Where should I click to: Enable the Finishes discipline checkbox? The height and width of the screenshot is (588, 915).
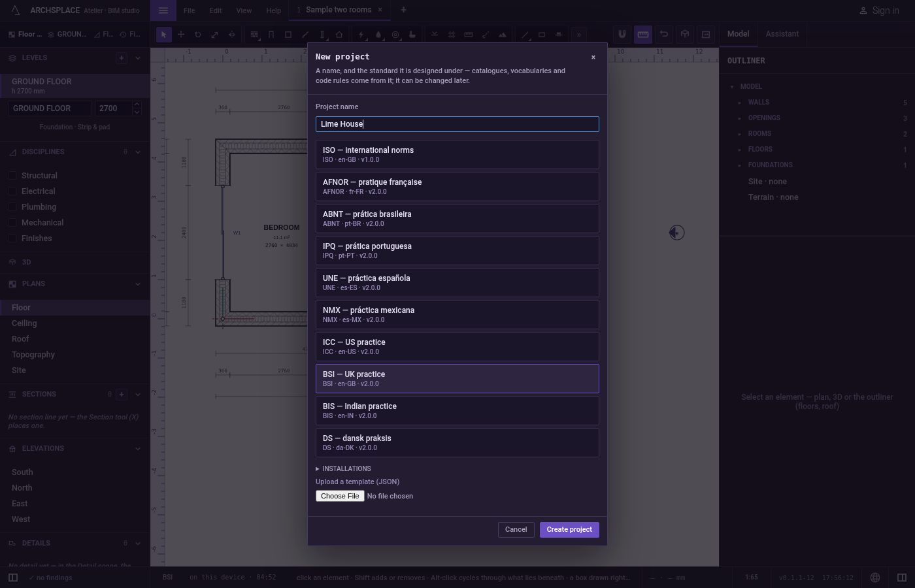(12, 238)
